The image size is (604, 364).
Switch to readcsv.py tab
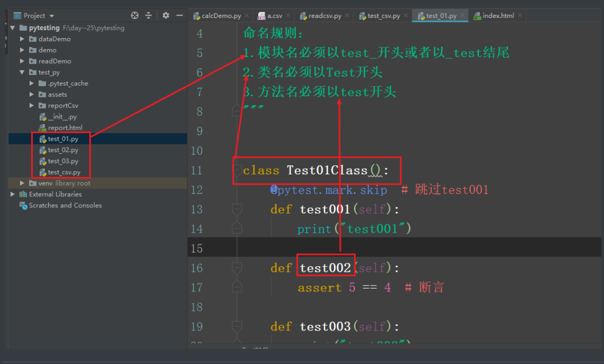pyautogui.click(x=325, y=16)
